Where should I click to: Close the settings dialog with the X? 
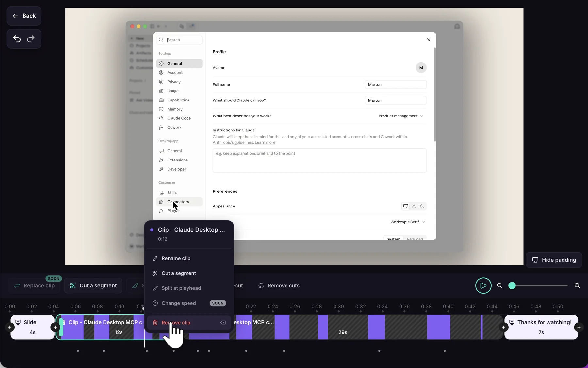[x=429, y=40]
